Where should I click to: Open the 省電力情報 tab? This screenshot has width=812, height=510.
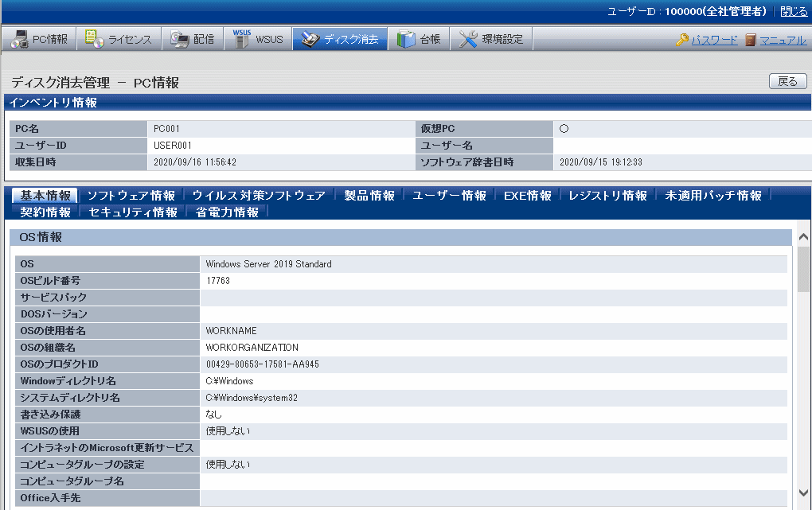point(227,212)
